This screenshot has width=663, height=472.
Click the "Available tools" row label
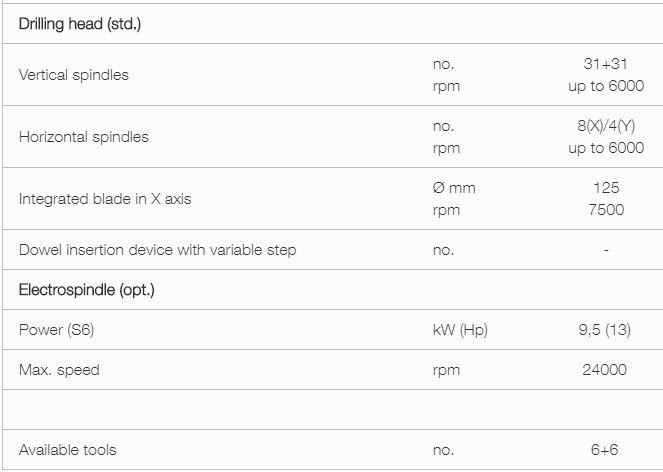click(68, 450)
